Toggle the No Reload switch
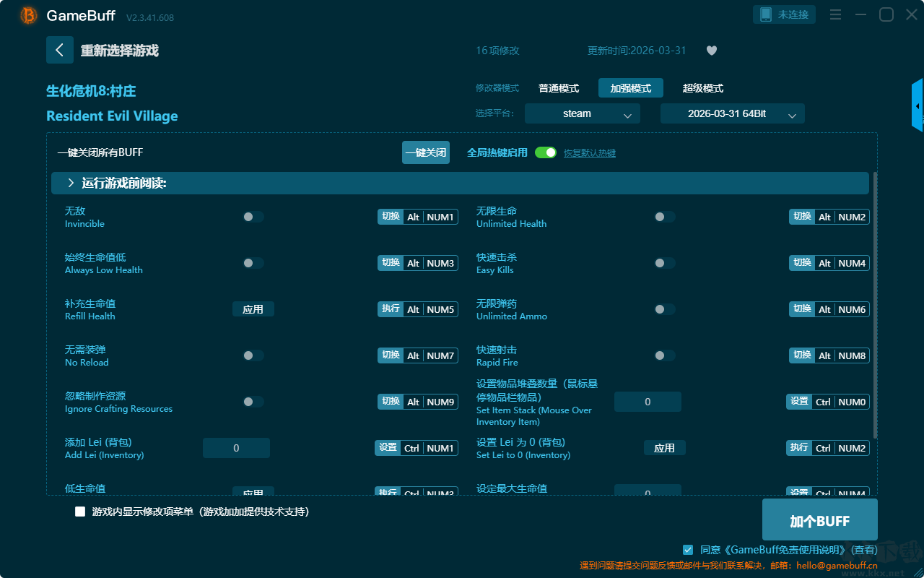Viewport: 924px width, 578px height. (253, 355)
